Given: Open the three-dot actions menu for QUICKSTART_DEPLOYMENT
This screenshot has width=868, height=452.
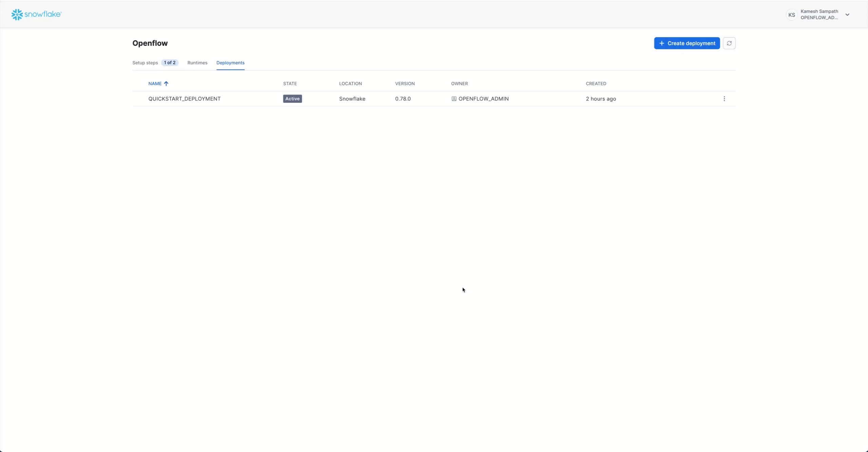Looking at the screenshot, I should pyautogui.click(x=724, y=98).
